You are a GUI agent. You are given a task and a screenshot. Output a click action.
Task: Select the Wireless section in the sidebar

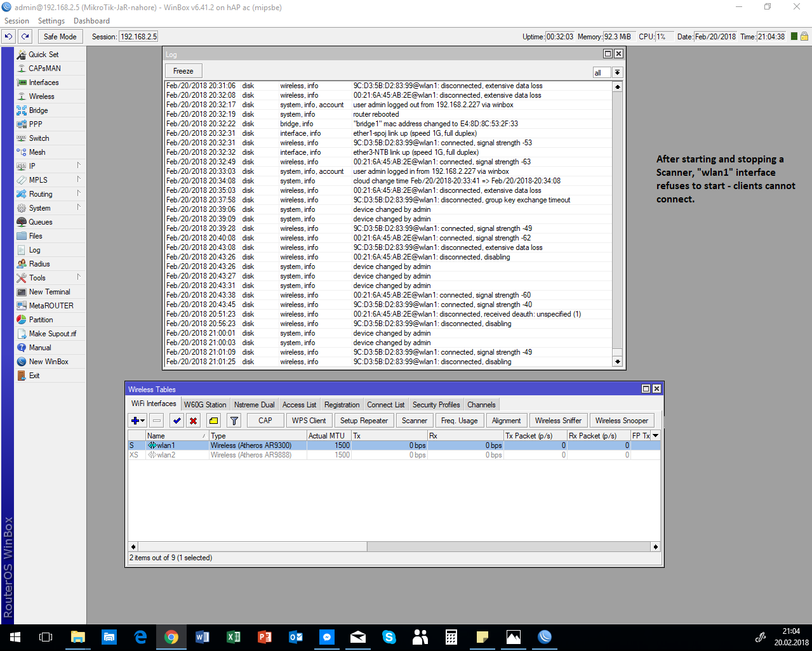click(42, 96)
